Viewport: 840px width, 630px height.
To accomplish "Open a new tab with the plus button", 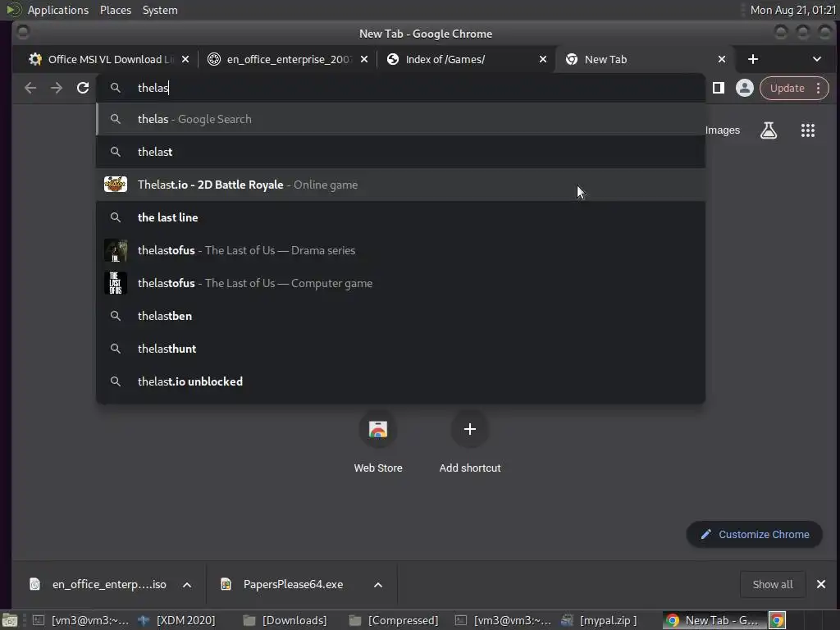I will click(753, 59).
